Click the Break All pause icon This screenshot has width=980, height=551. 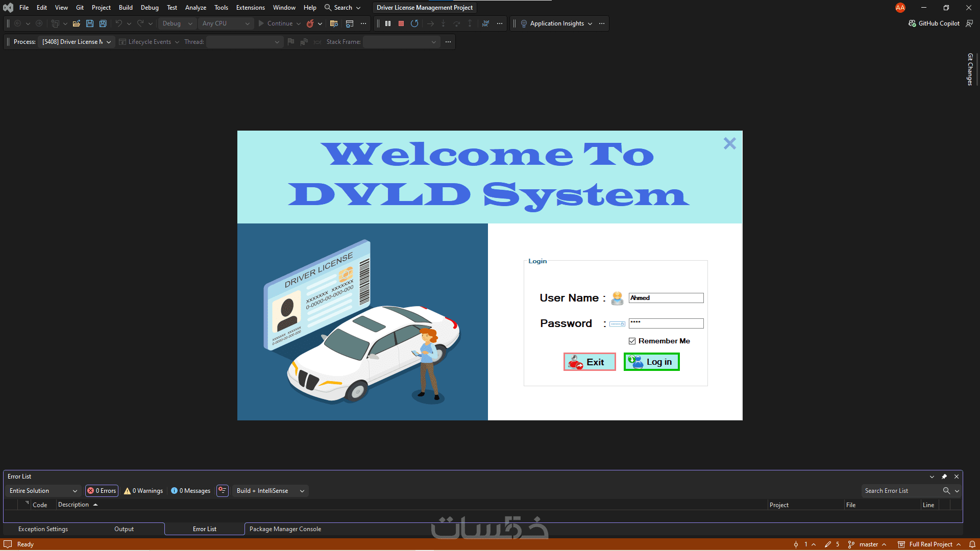click(388, 23)
